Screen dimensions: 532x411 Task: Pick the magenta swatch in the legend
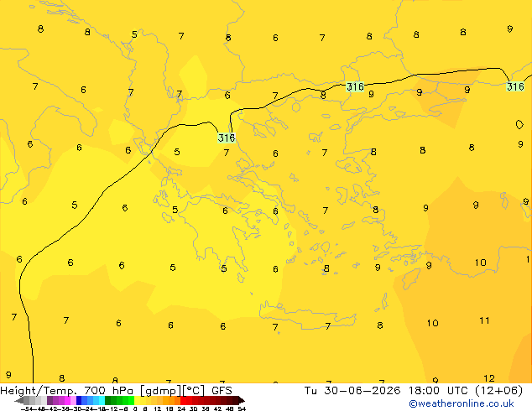[x=67, y=400]
